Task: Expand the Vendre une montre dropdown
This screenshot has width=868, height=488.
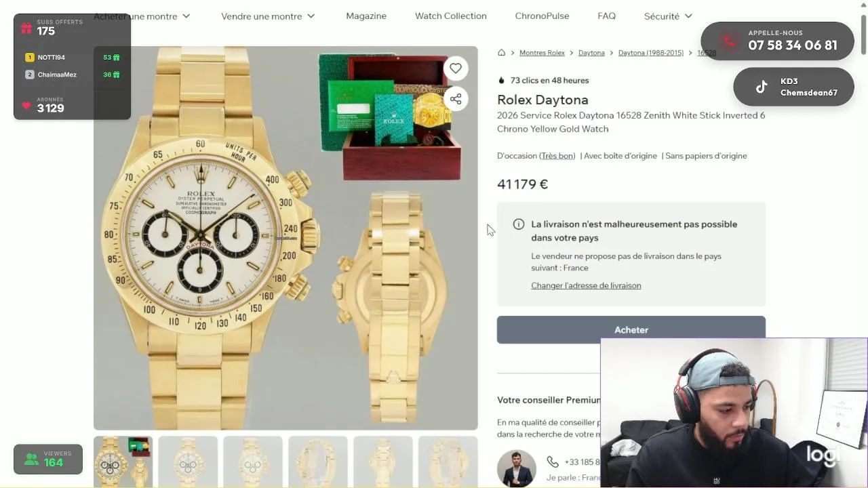Action: pos(269,16)
